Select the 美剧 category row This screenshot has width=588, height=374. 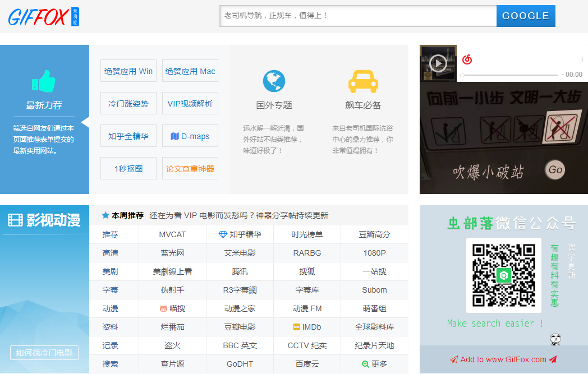111,271
